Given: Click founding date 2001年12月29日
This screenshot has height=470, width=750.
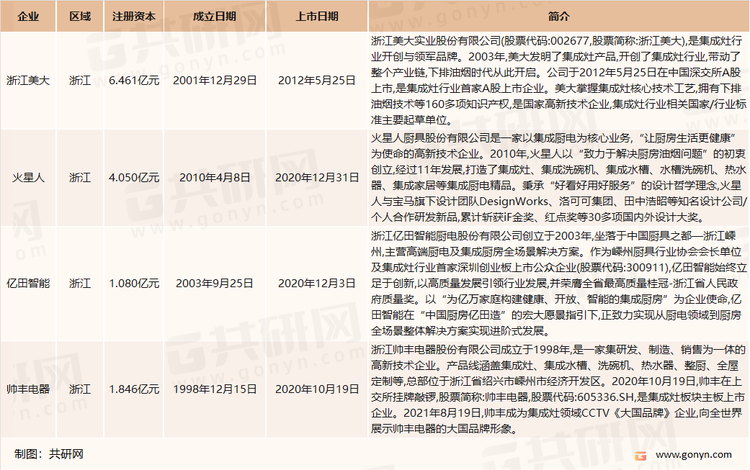Looking at the screenshot, I should 215,80.
